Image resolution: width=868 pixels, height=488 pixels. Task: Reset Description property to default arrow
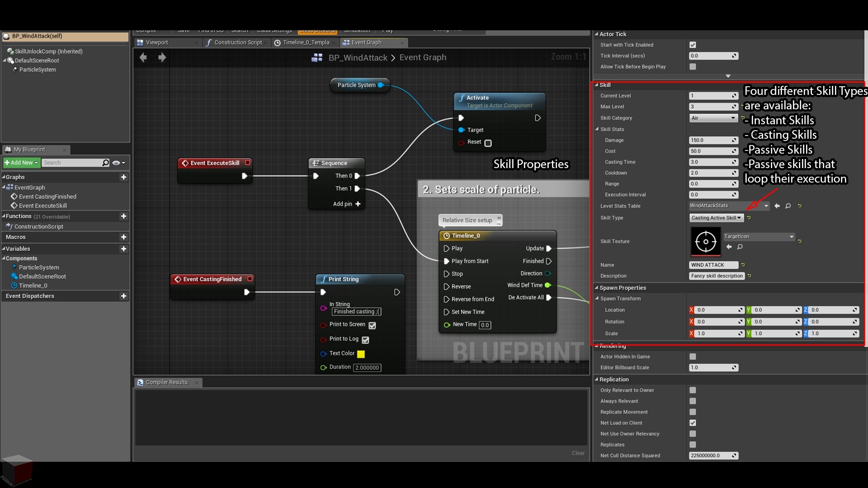749,276
